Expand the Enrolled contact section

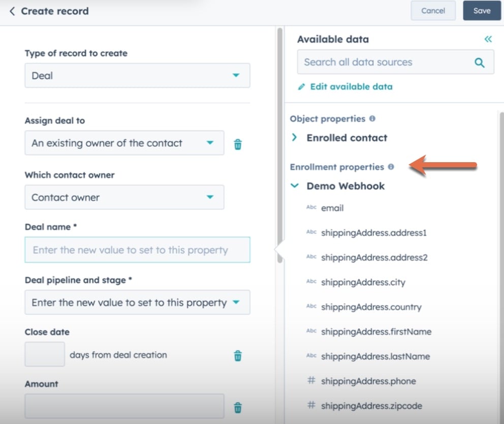click(294, 137)
